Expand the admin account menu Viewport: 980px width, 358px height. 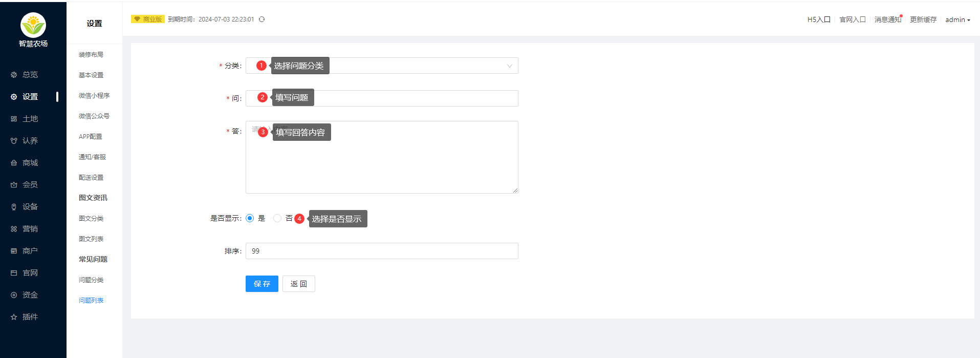pyautogui.click(x=957, y=19)
